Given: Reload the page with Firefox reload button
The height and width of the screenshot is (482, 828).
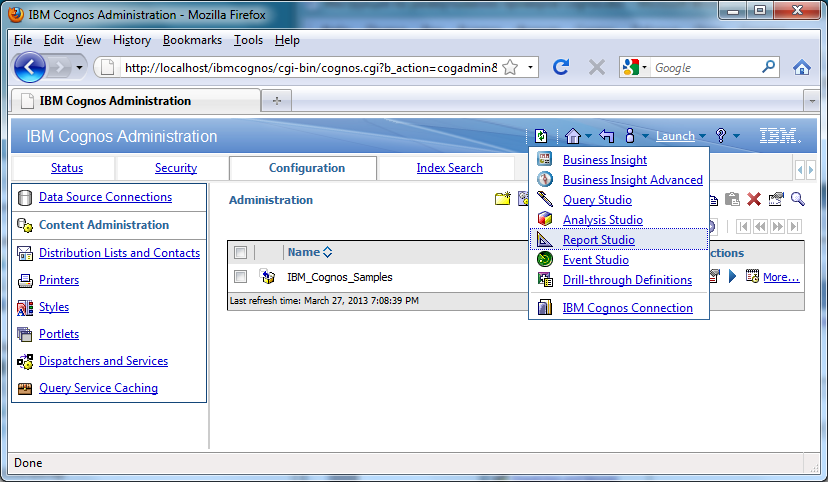Looking at the screenshot, I should [561, 67].
